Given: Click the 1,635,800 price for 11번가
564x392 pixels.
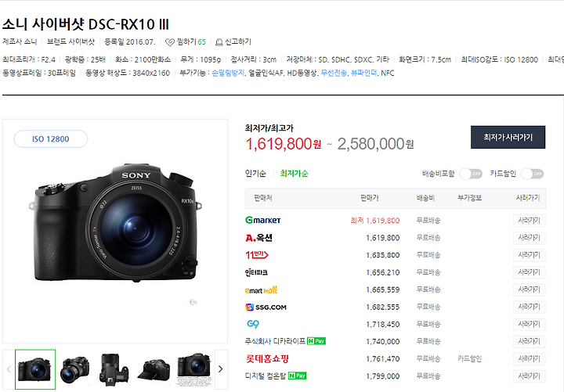Looking at the screenshot, I should point(383,255).
